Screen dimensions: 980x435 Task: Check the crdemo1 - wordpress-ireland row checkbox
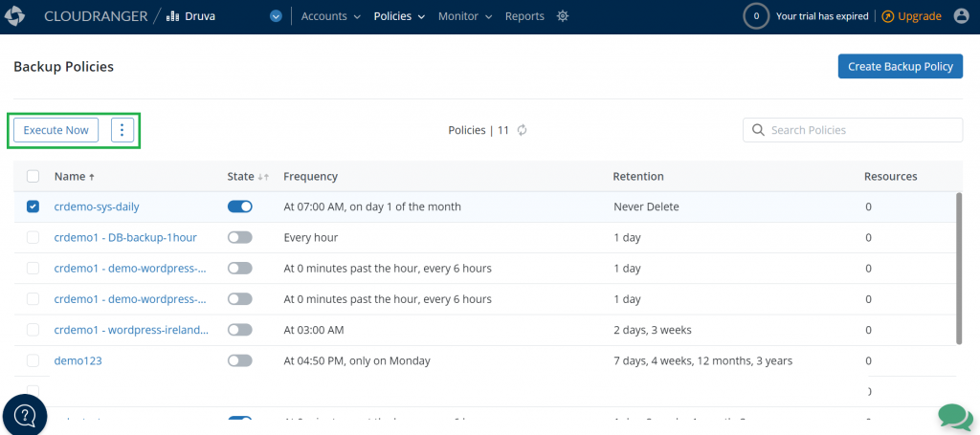click(x=33, y=330)
